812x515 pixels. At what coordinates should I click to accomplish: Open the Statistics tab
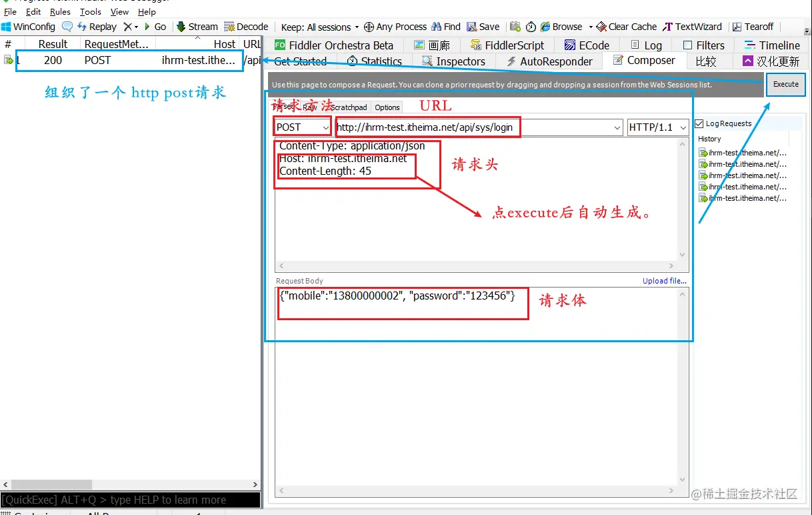tap(375, 61)
